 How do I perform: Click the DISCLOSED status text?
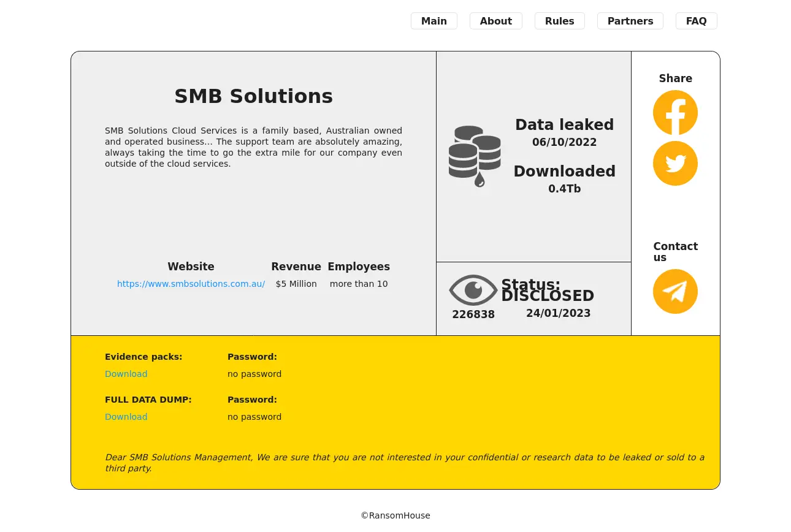pyautogui.click(x=548, y=296)
